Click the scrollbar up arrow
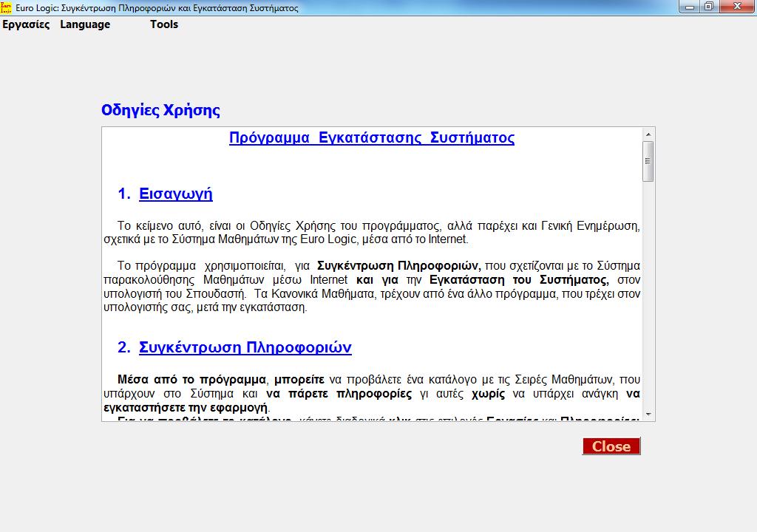 (x=650, y=133)
